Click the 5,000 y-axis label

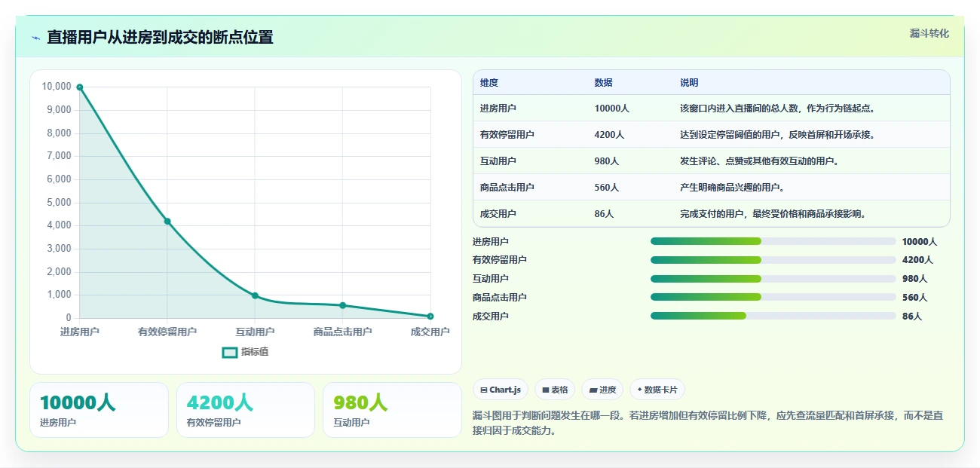(x=59, y=202)
